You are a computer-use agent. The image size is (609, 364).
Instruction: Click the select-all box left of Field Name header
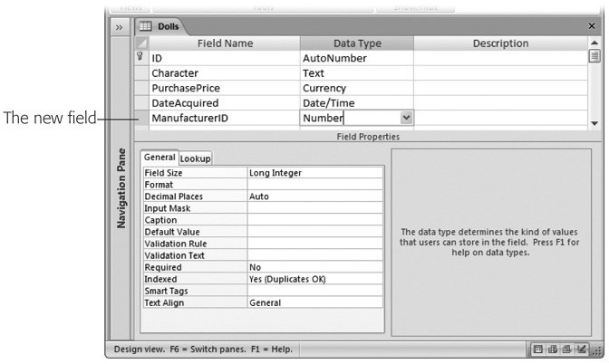[x=141, y=43]
